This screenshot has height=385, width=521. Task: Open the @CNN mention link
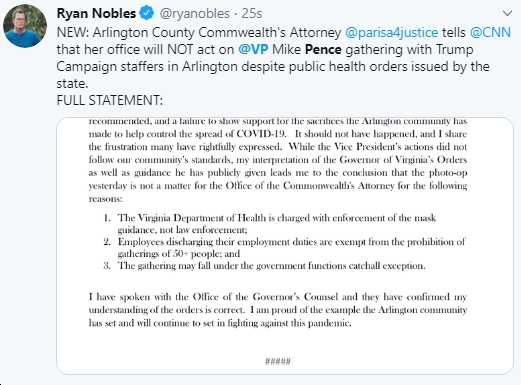[490, 33]
